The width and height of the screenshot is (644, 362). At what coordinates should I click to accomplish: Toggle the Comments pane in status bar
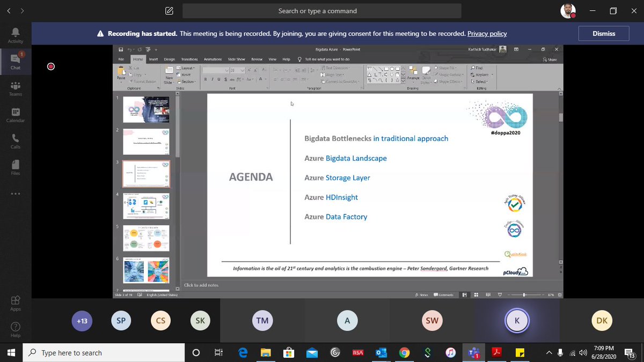[x=443, y=294]
